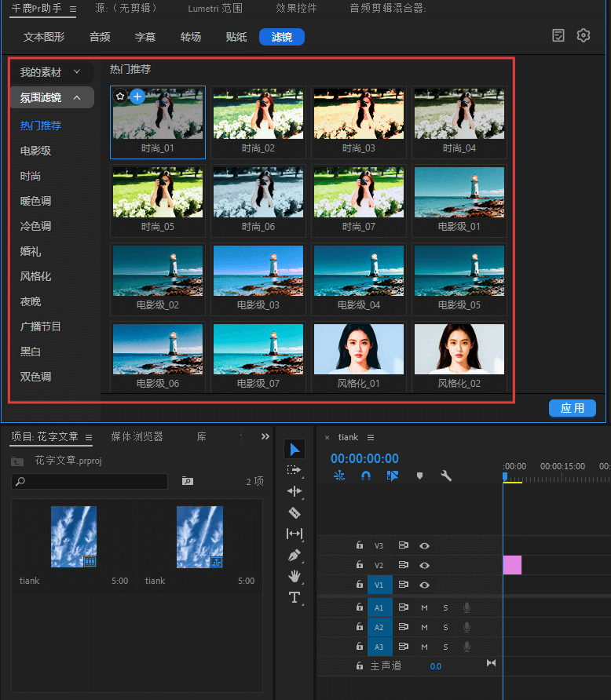
Task: Open the 项目 panel menu
Action: tap(89, 437)
